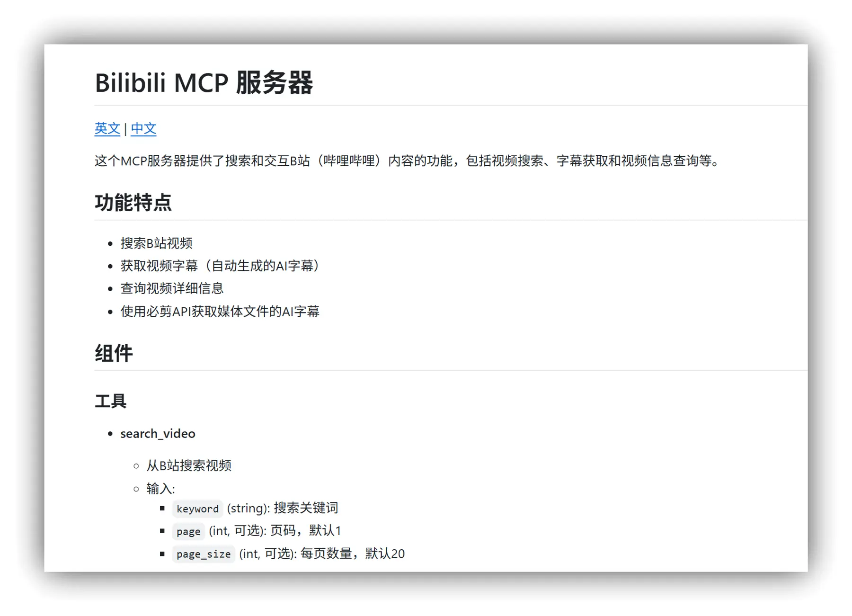852x616 pixels.
Task: Select the 组件 section heading
Action: click(114, 353)
